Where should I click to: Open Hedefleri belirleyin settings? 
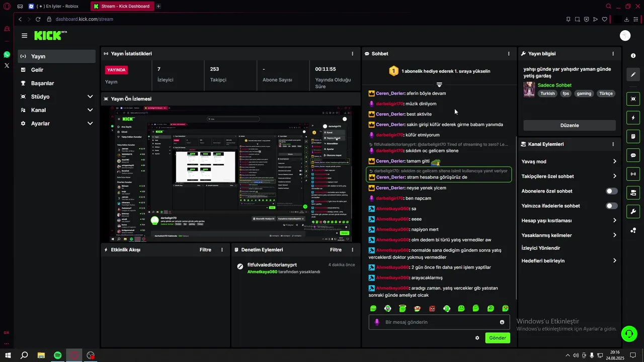(x=569, y=261)
